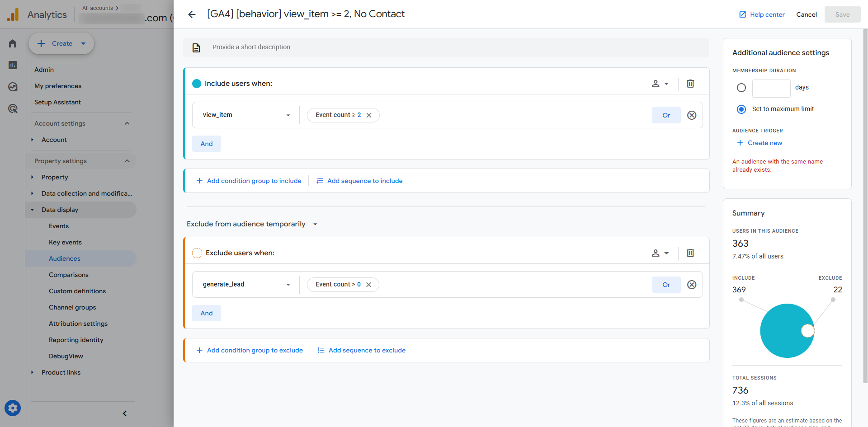Add sequence to exclude
The image size is (868, 427).
[x=361, y=350]
